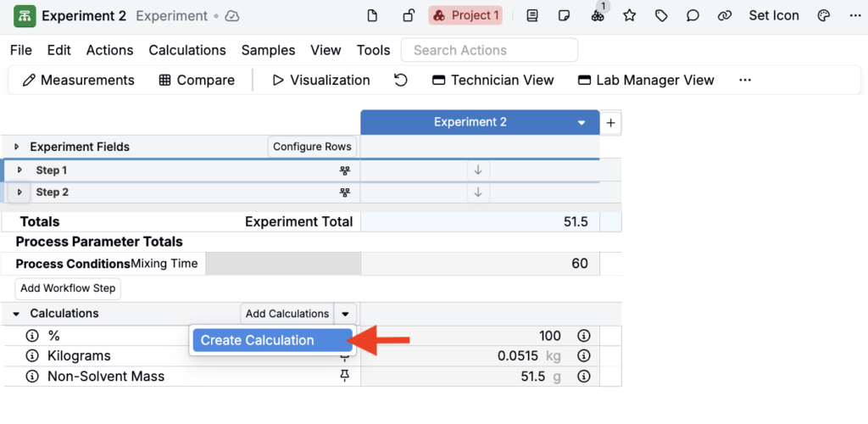Open the document page icon
Viewport: 868px width, 424px height.
coord(373,16)
